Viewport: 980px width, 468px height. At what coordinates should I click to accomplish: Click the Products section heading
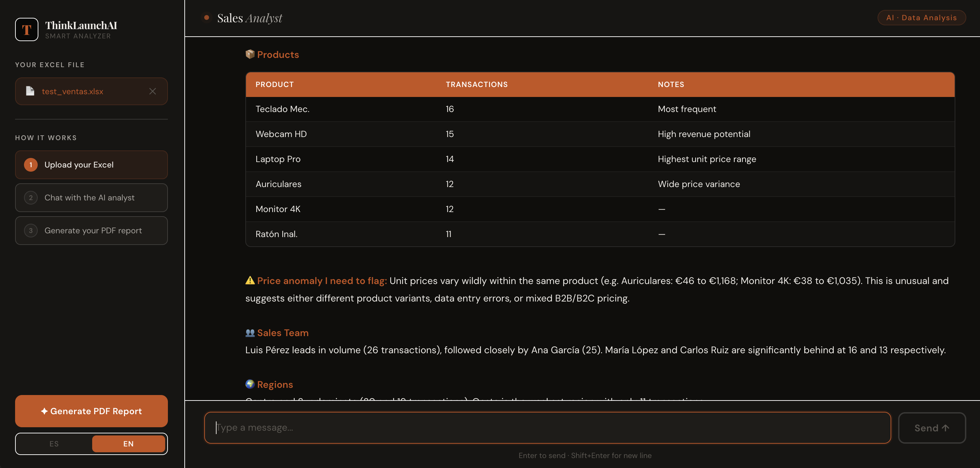pyautogui.click(x=278, y=54)
